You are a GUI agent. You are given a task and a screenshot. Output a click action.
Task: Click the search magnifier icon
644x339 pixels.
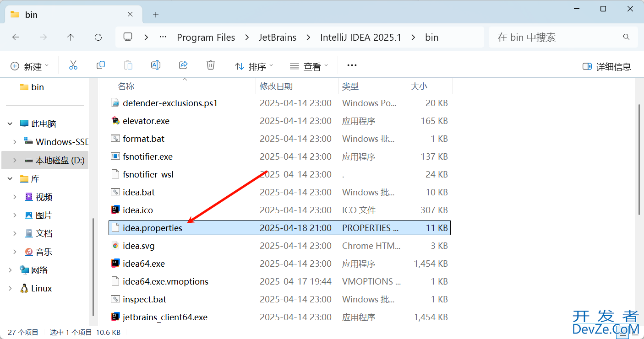click(x=626, y=37)
